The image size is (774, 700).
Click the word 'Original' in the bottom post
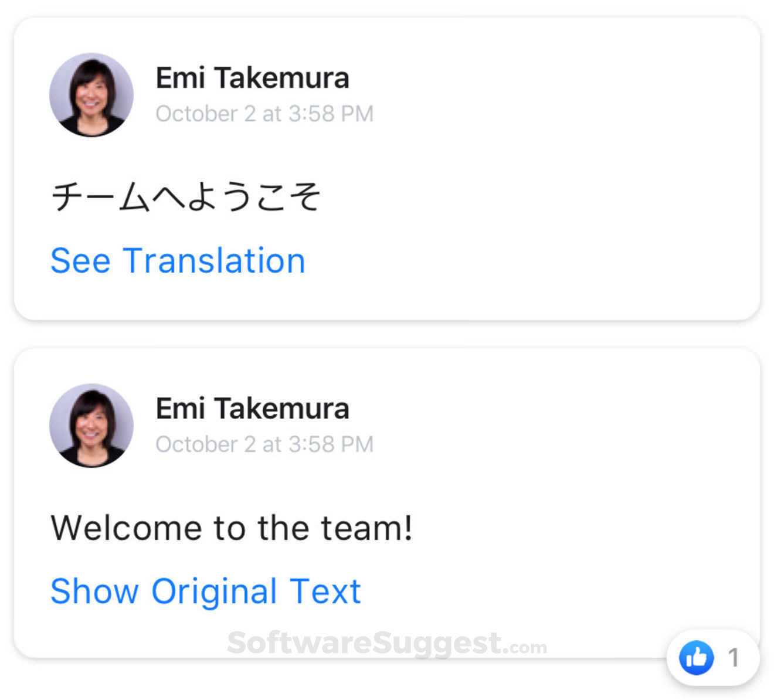214,591
